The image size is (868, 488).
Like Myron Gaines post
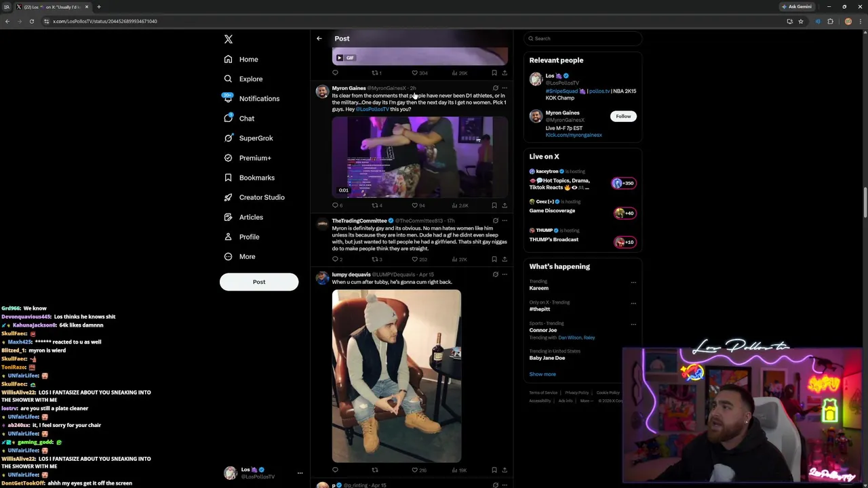pos(415,205)
